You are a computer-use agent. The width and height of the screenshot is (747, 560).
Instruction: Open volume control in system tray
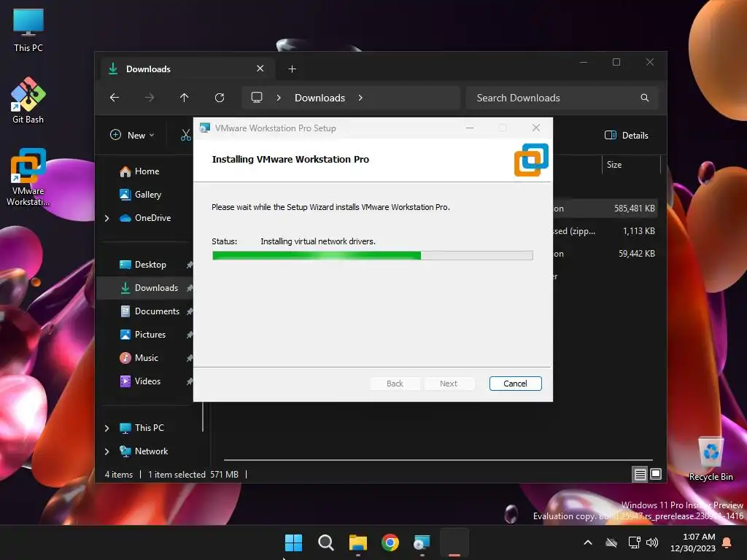(651, 542)
